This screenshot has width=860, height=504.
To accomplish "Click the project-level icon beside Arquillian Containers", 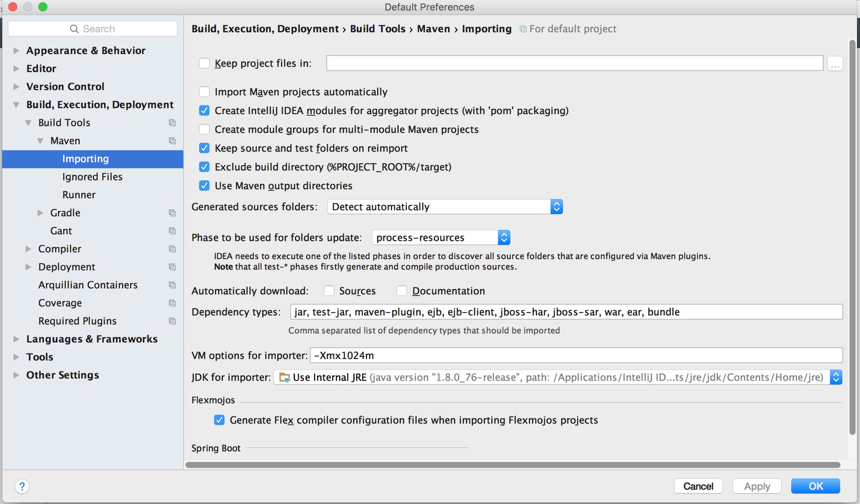I will (x=172, y=285).
